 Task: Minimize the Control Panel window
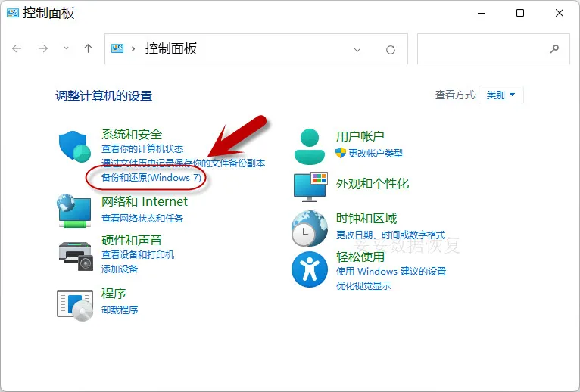pos(482,13)
